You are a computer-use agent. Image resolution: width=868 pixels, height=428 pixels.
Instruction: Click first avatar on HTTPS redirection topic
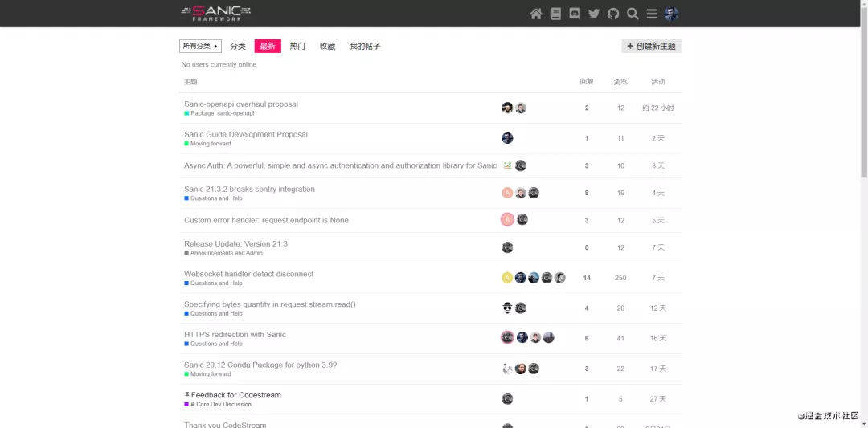point(507,337)
